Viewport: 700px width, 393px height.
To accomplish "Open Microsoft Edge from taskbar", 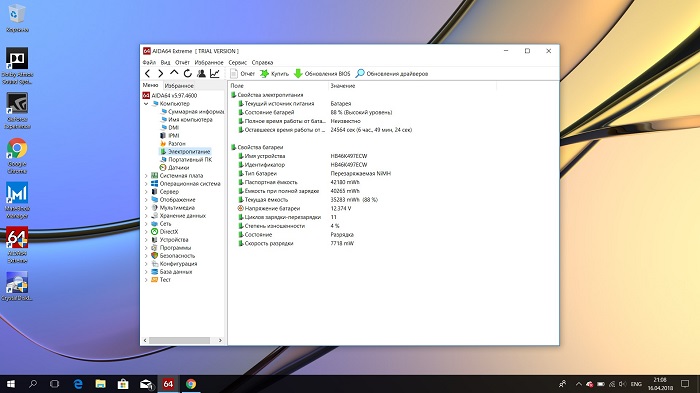I will [x=78, y=384].
